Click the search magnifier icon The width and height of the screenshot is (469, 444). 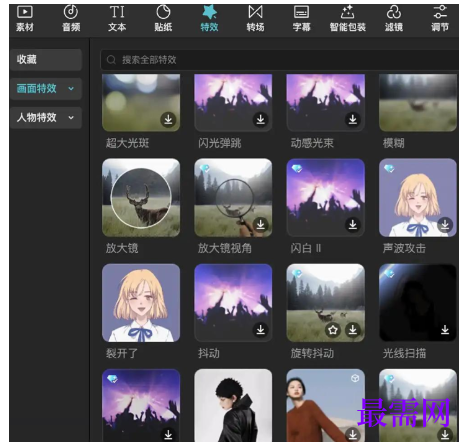[x=111, y=60]
